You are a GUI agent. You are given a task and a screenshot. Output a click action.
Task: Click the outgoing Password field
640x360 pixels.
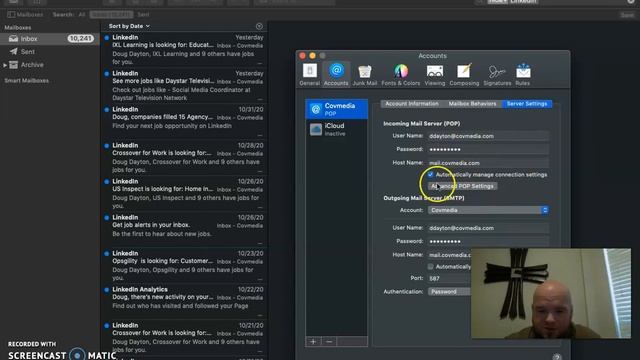(488, 241)
